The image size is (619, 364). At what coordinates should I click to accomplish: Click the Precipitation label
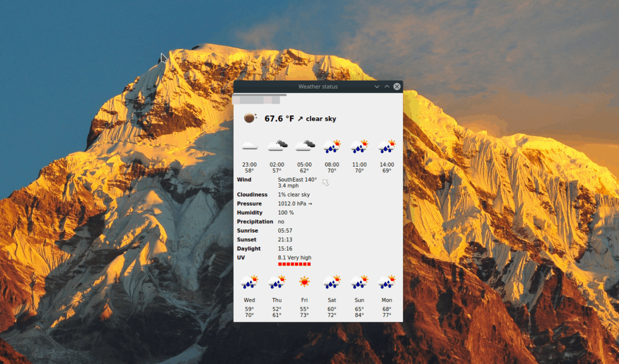255,222
